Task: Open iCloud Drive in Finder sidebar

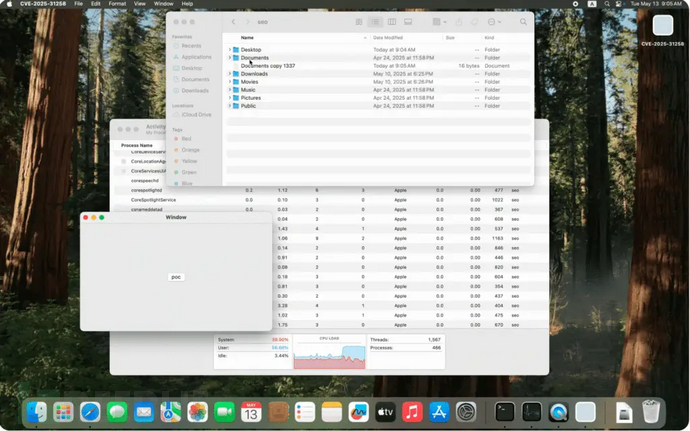Action: (192, 114)
